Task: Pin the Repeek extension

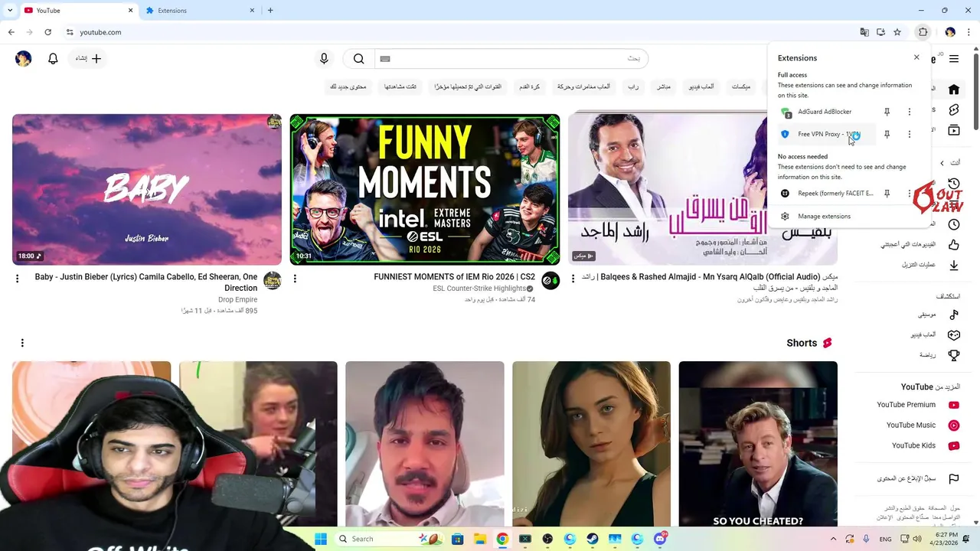Action: (887, 194)
